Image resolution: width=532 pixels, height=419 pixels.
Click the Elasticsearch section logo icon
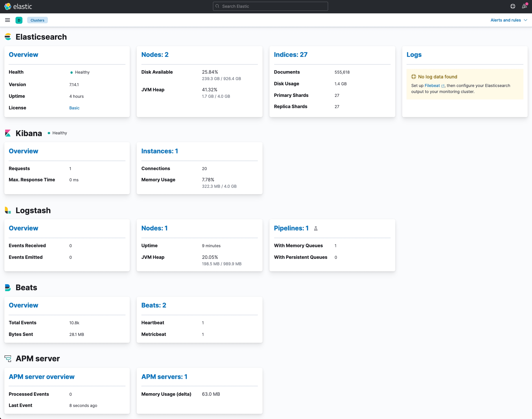point(8,37)
